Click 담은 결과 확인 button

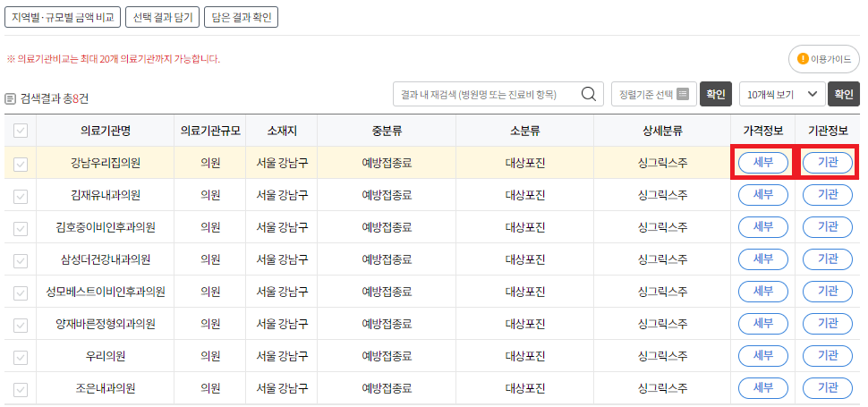(241, 17)
